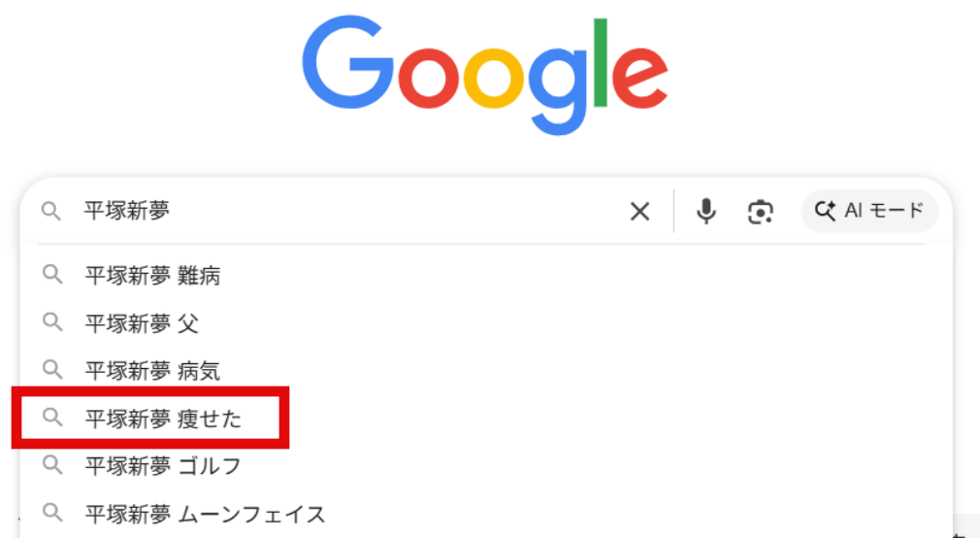This screenshot has height=538, width=980.
Task: Click magnifier icon beside 父 suggestion
Action: (x=52, y=321)
